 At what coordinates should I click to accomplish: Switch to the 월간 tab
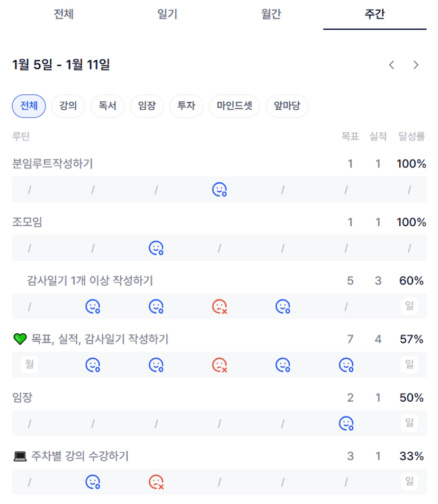point(271,14)
